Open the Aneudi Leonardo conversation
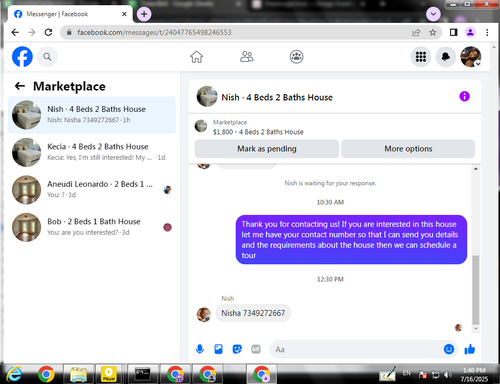Screen dimensions: 500x384 click(92, 190)
